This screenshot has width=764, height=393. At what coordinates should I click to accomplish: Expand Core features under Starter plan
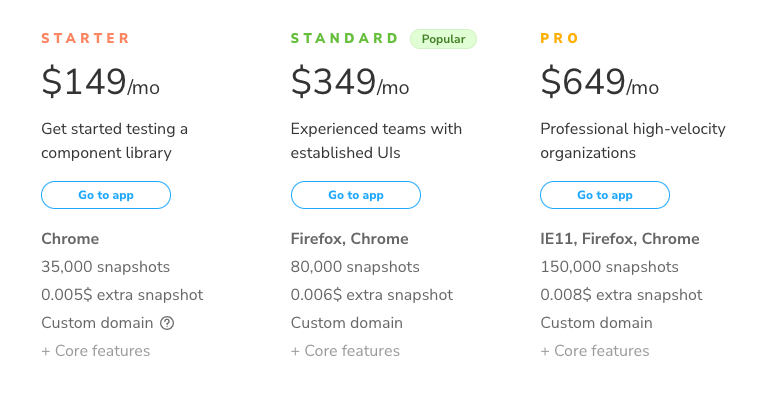pos(96,351)
